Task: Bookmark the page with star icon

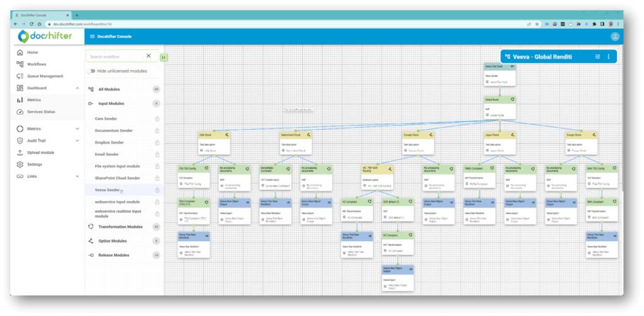Action: pos(537,25)
